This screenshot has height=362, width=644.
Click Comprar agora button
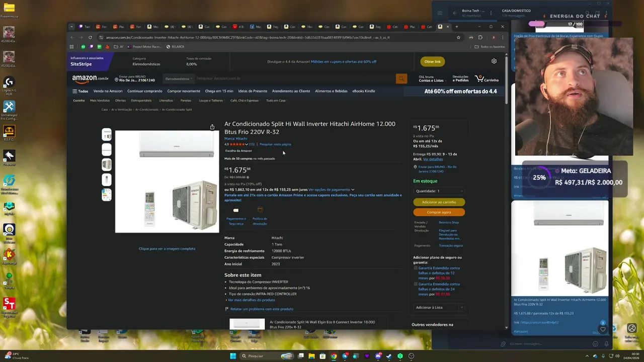439,212
